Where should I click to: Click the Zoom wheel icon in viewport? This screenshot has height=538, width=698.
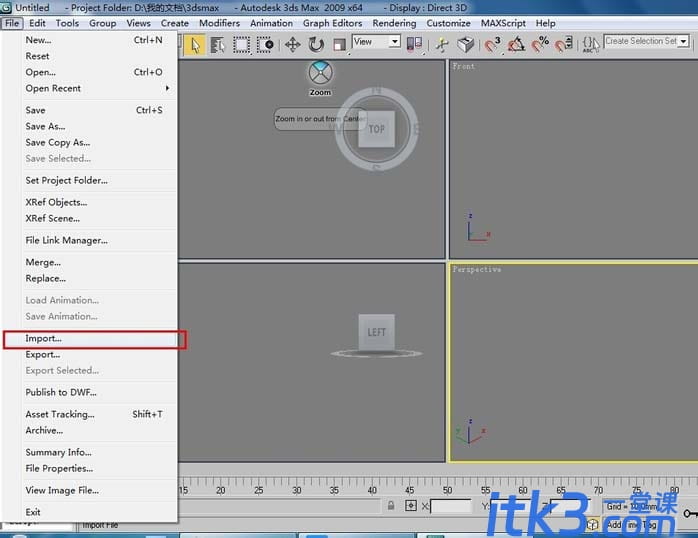point(321,73)
